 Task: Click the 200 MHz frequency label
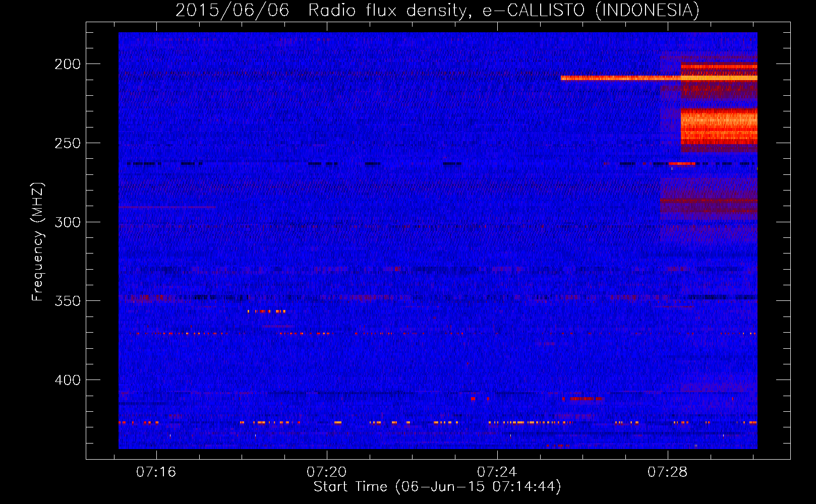[x=68, y=64]
